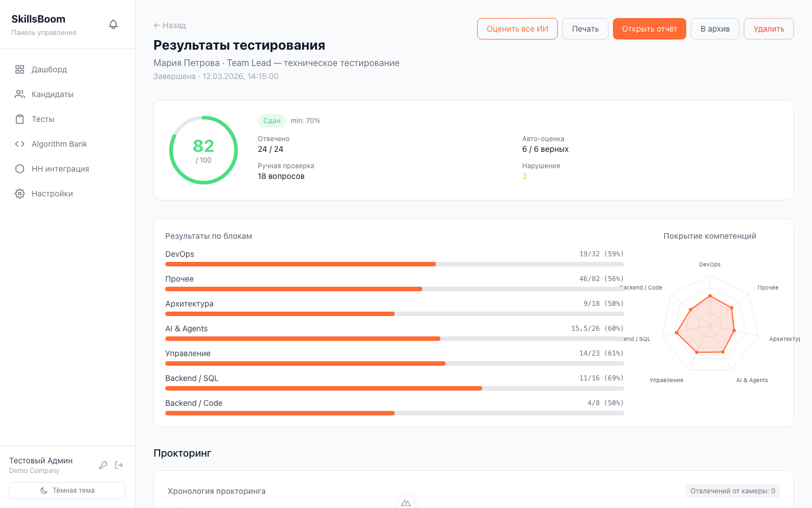Go to Кандидаты section

68,94
